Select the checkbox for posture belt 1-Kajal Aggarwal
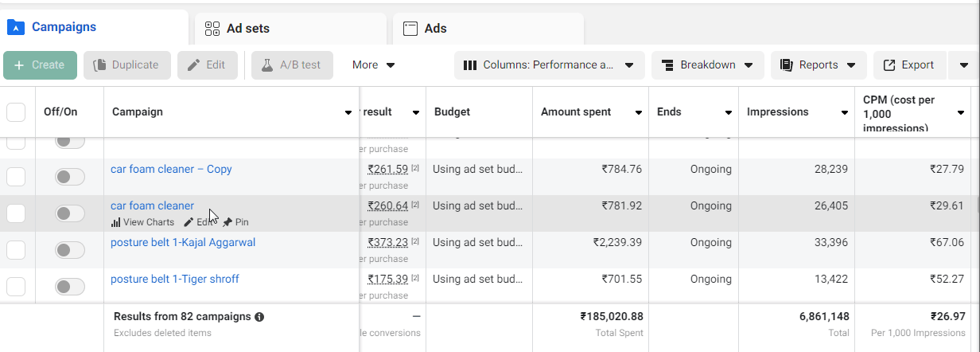Viewport: 980px width, 352px height. pos(16,250)
